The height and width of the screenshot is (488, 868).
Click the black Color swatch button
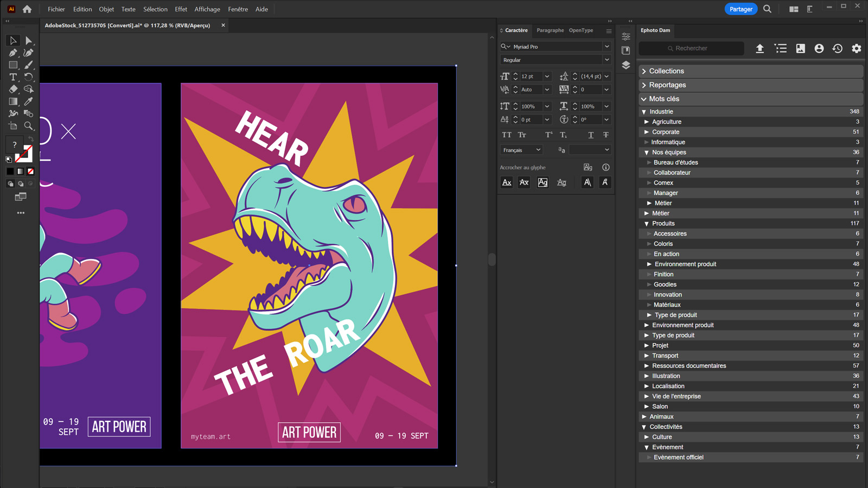click(10, 172)
